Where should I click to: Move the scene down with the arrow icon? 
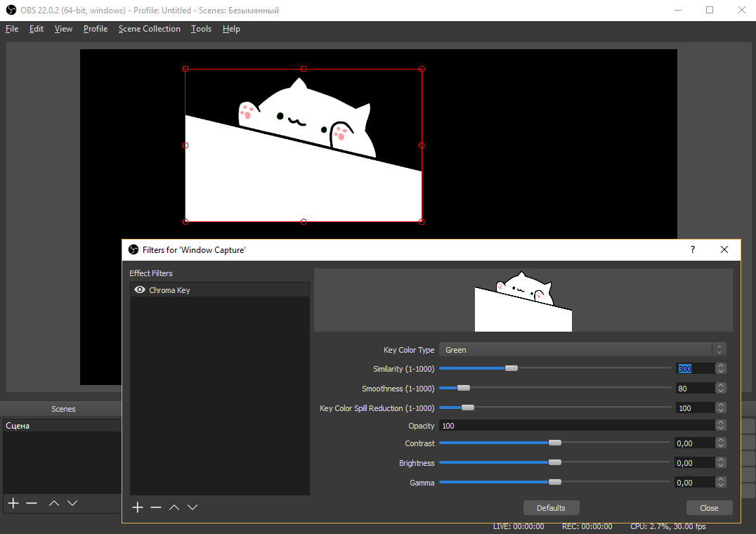click(72, 503)
